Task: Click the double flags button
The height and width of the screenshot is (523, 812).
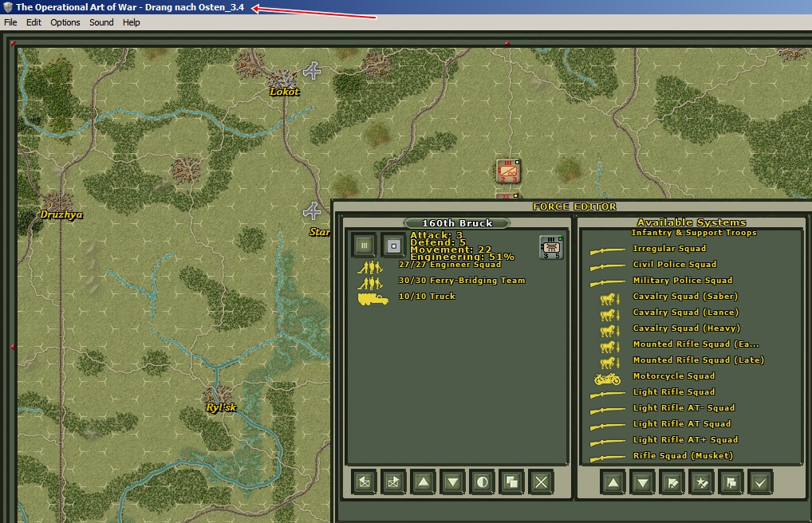Action: [731, 482]
